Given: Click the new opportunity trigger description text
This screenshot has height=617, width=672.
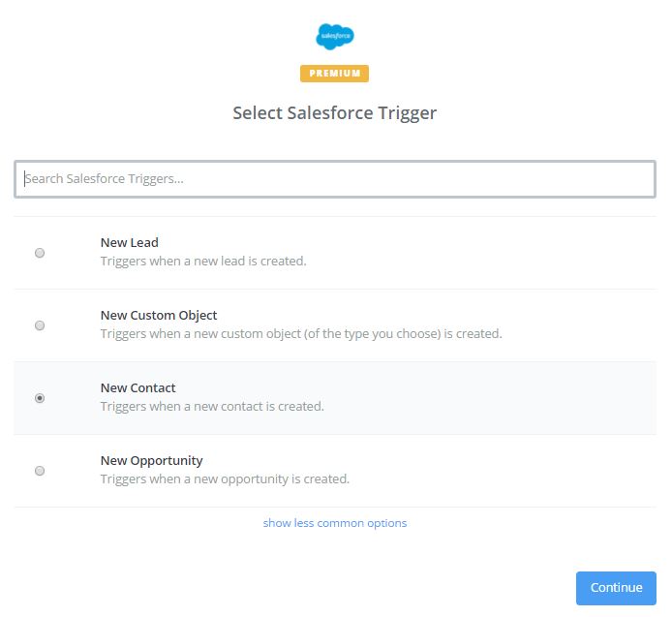Looking at the screenshot, I should (x=225, y=479).
